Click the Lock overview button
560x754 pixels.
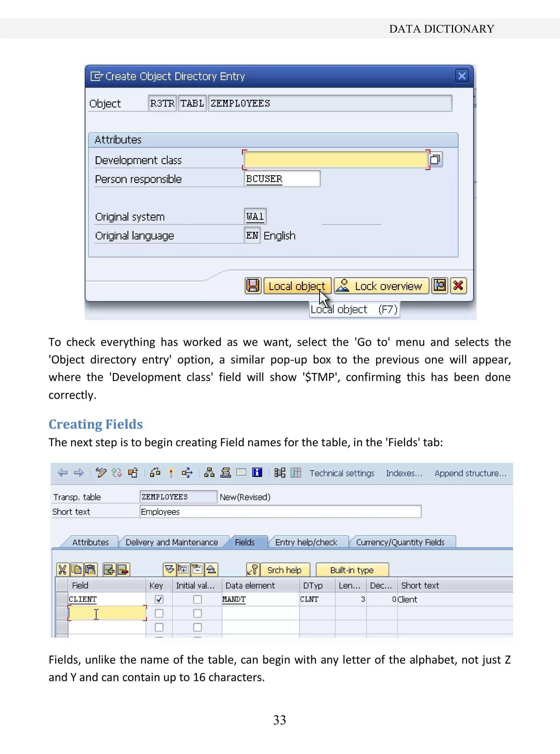point(381,286)
